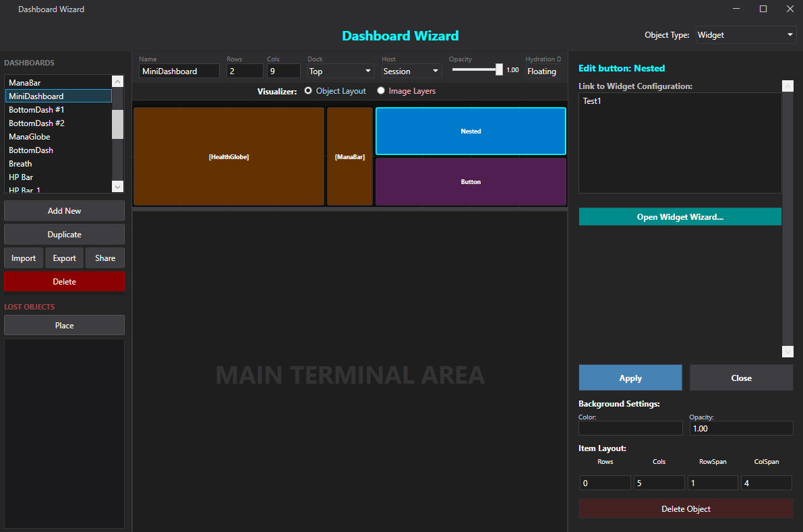Viewport: 803px width, 532px height.
Task: Maximize the Dashboard Wizard window
Action: (x=763, y=9)
